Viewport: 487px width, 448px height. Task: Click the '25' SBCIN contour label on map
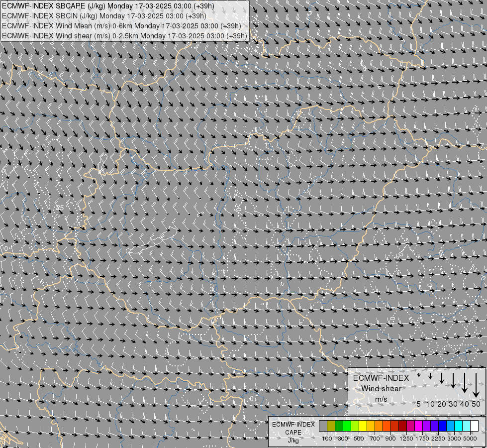coord(60,208)
